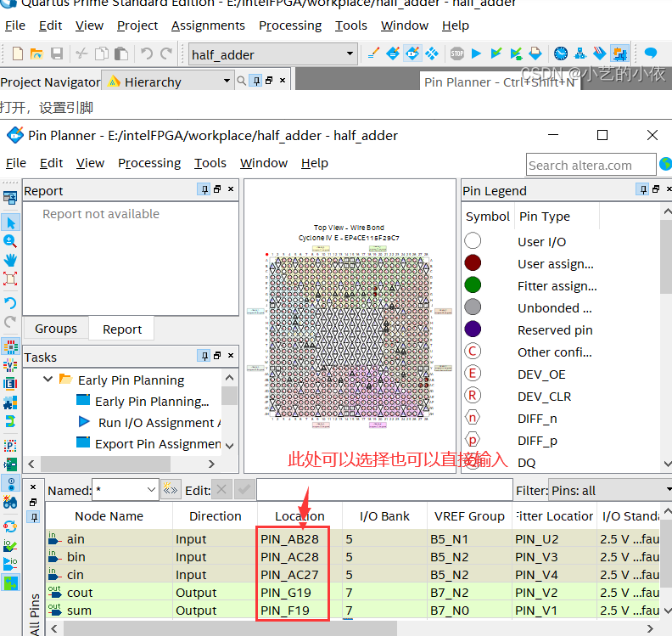
Task: Open the Timing Analyzer clock icon
Action: pos(561,53)
